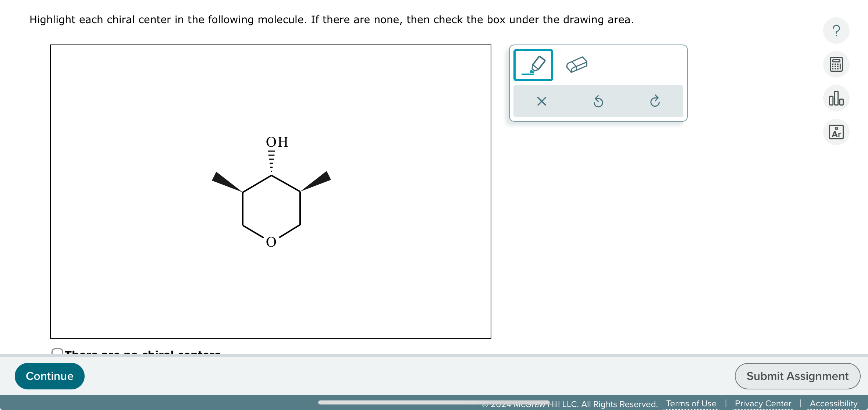This screenshot has width=868, height=410.
Task: Open the help panel via the question mark
Action: click(836, 31)
